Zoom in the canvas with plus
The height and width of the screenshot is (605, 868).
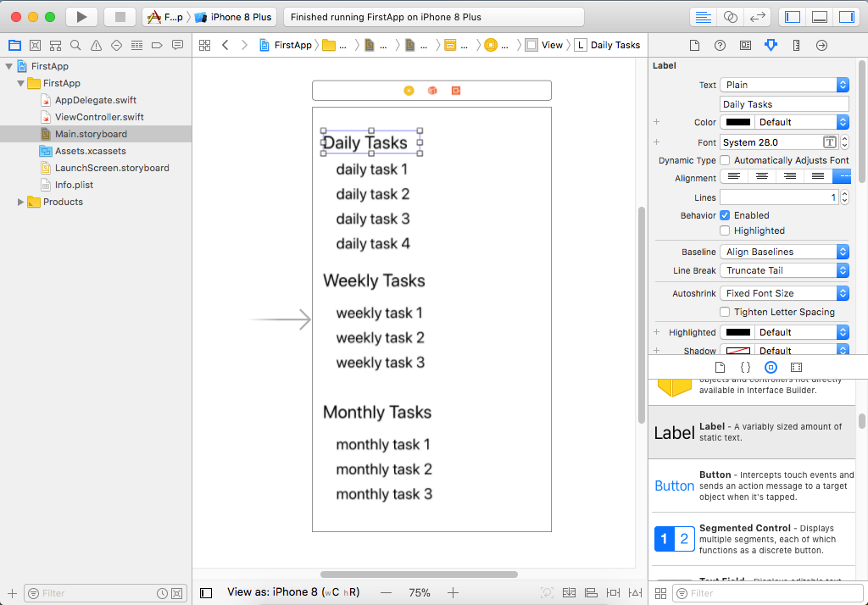pyautogui.click(x=453, y=593)
